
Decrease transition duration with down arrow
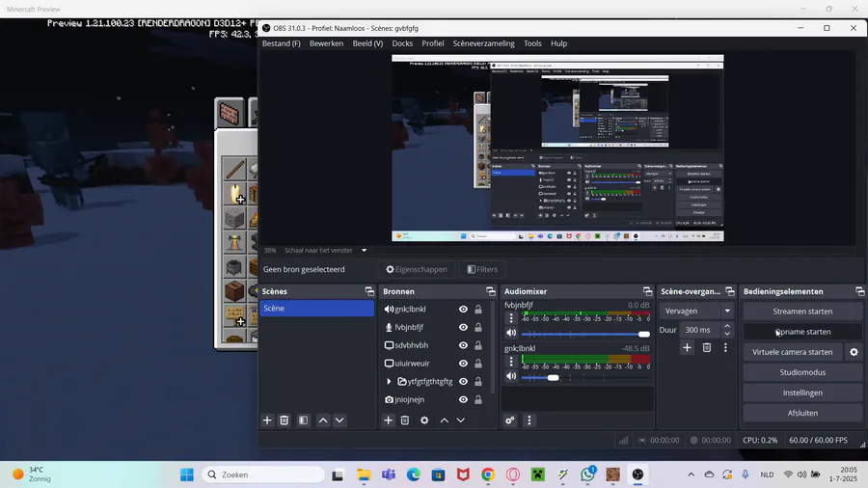[x=727, y=334]
